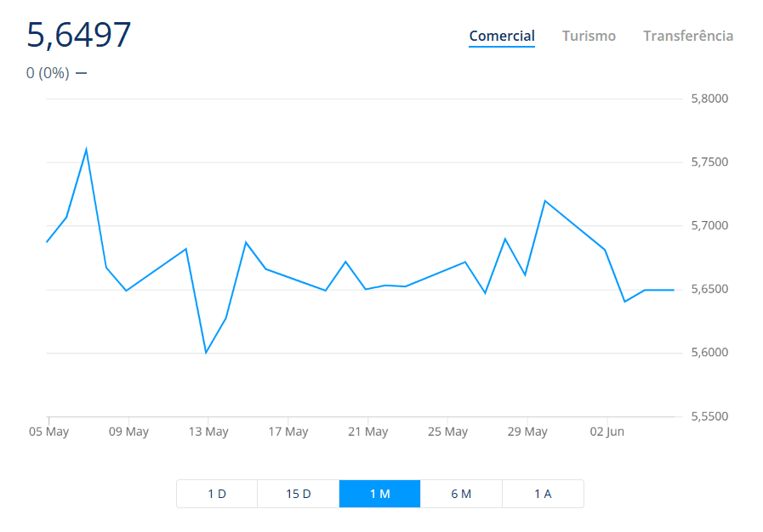Choose the 15 D period button

[x=299, y=494]
